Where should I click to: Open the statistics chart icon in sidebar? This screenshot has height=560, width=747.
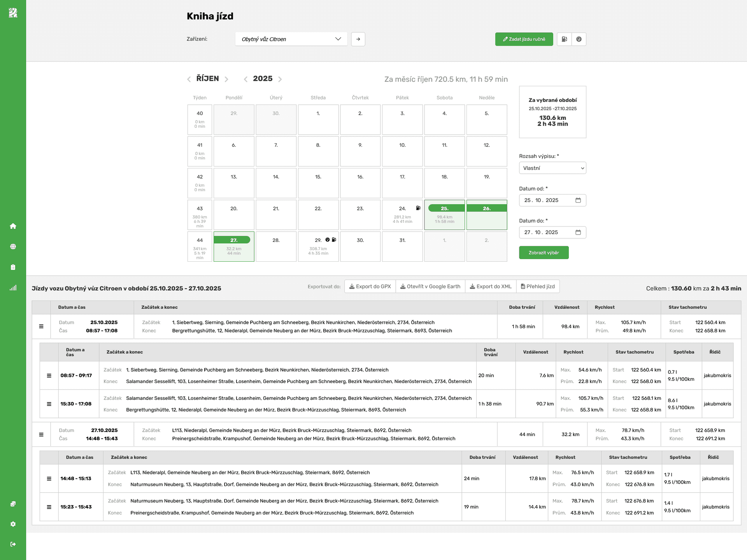click(x=13, y=288)
